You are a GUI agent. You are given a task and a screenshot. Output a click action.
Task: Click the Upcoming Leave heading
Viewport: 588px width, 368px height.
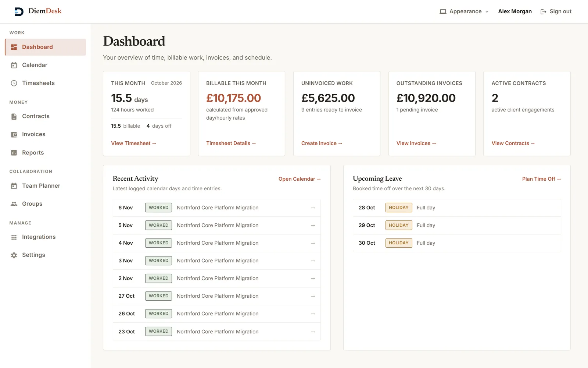(x=377, y=178)
